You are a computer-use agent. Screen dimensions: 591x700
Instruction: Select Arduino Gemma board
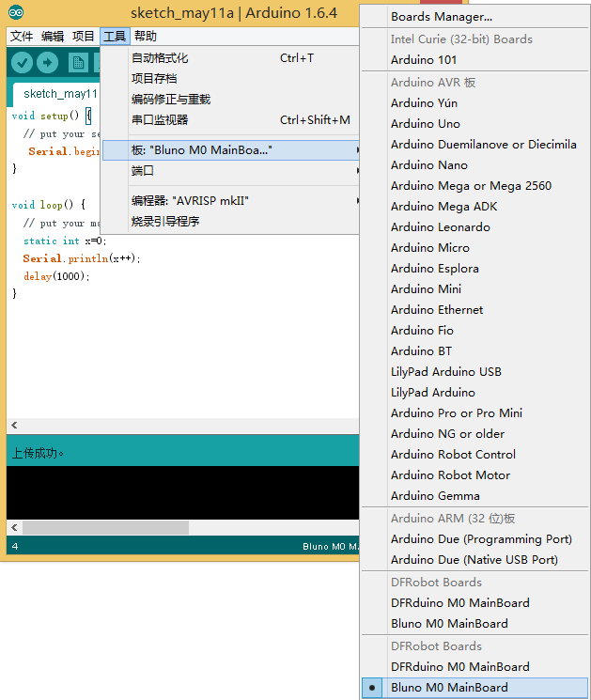[474, 496]
